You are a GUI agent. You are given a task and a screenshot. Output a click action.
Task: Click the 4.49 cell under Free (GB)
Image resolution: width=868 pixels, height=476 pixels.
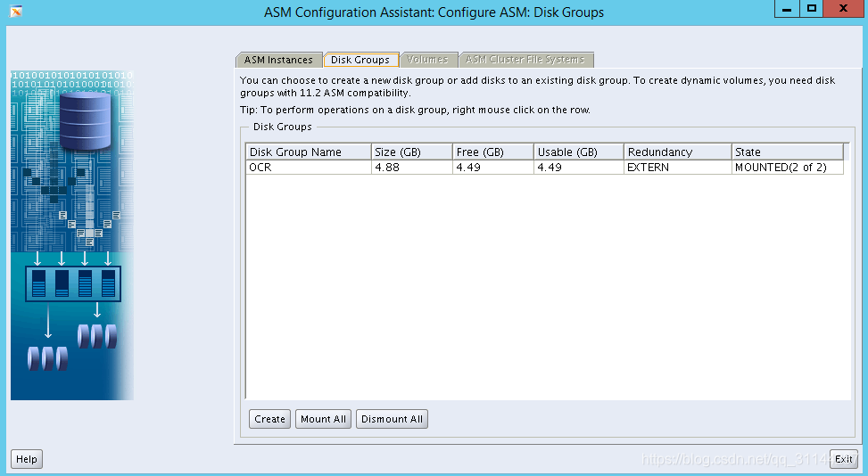pos(493,167)
